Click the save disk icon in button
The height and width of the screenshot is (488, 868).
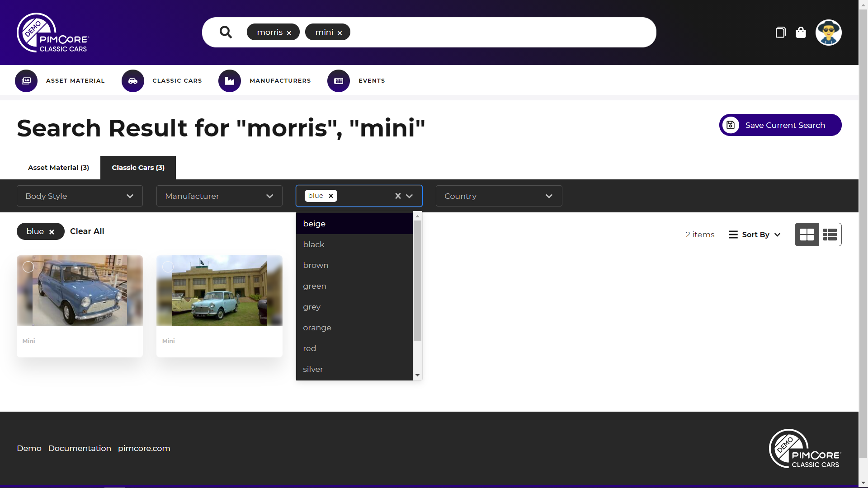tap(731, 125)
